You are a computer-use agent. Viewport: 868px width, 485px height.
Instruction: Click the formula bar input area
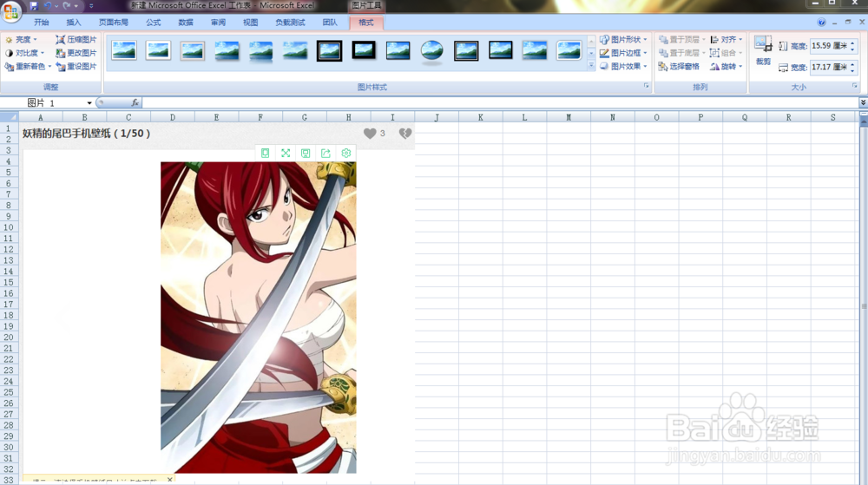[500, 103]
